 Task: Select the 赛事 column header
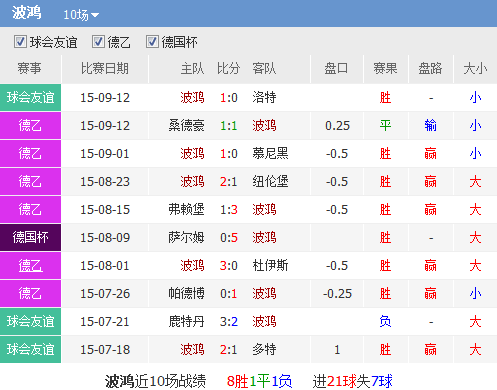coord(30,68)
